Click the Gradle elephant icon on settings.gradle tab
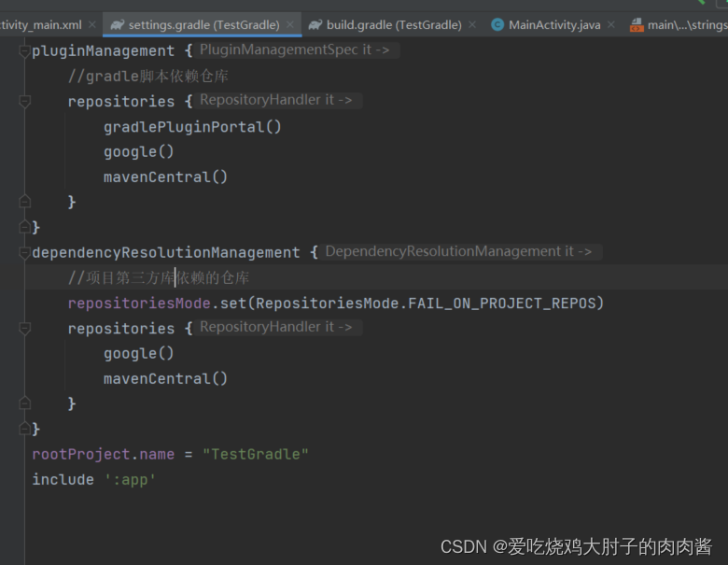The height and width of the screenshot is (565, 728). 117,25
